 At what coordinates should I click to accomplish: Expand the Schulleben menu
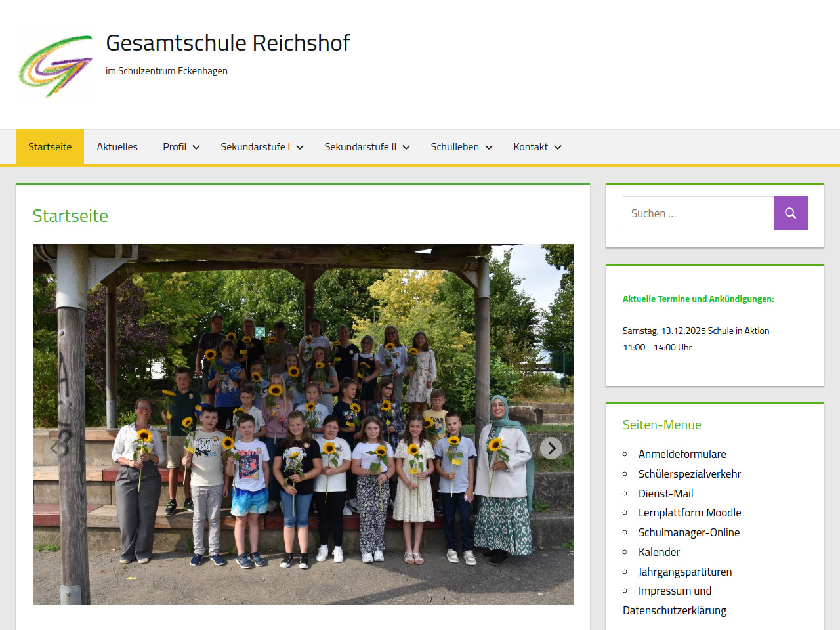pyautogui.click(x=461, y=147)
